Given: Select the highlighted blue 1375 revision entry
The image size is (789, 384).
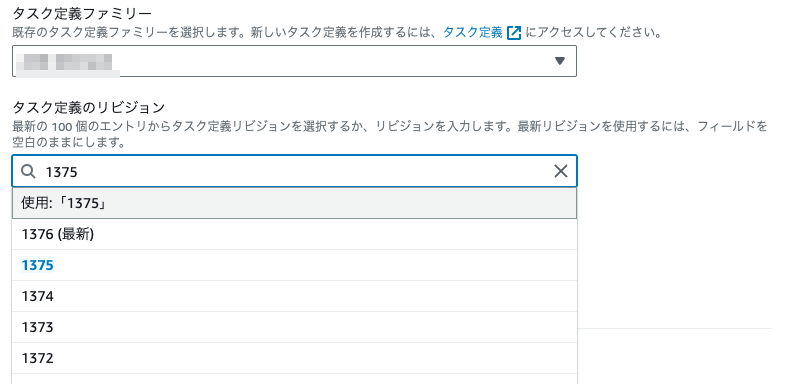Looking at the screenshot, I should (294, 265).
